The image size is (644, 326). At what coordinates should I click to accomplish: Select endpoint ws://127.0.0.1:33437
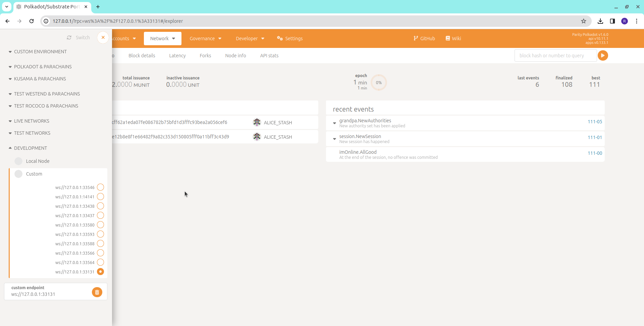coord(100,215)
